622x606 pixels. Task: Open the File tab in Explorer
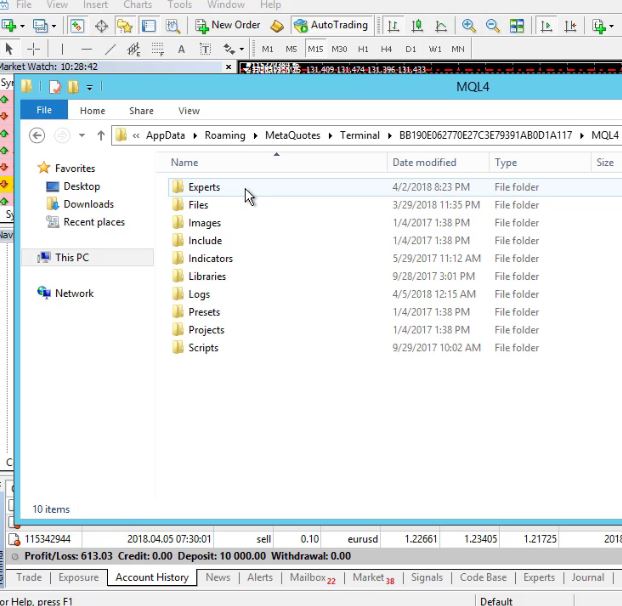click(x=44, y=110)
